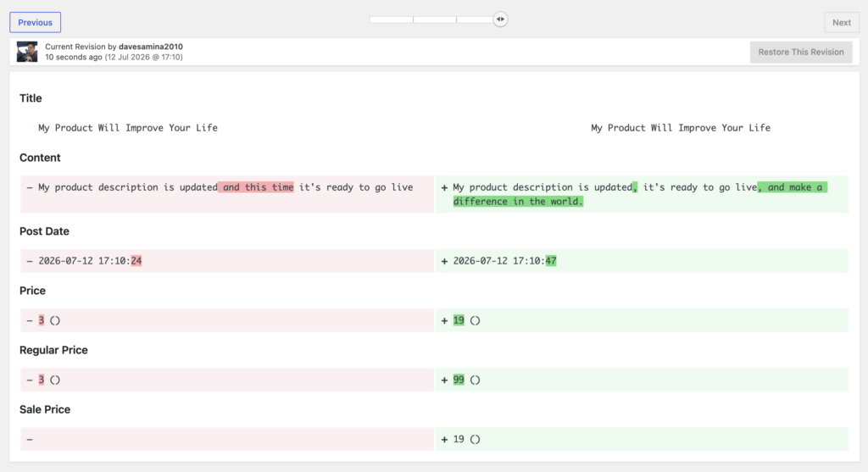Screen dimensions: 868x472
Task: Click the added Sale Price value 19
Action: point(459,439)
